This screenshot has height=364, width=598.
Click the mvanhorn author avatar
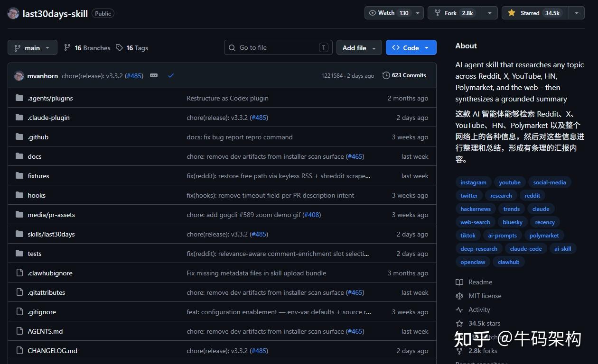click(x=19, y=75)
